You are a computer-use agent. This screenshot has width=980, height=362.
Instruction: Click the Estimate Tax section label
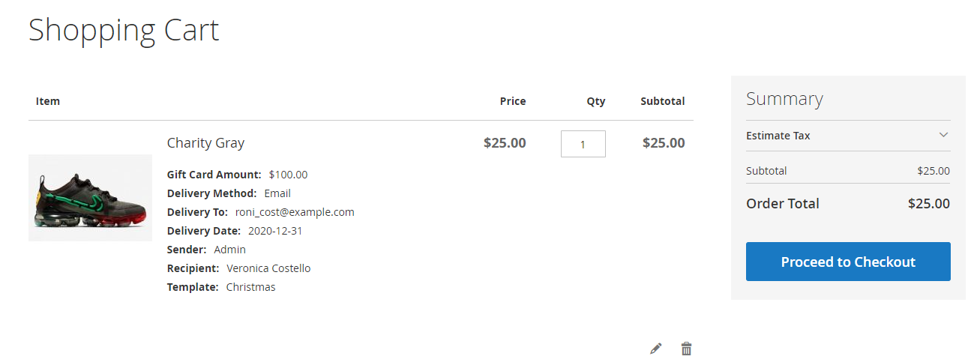coord(778,136)
